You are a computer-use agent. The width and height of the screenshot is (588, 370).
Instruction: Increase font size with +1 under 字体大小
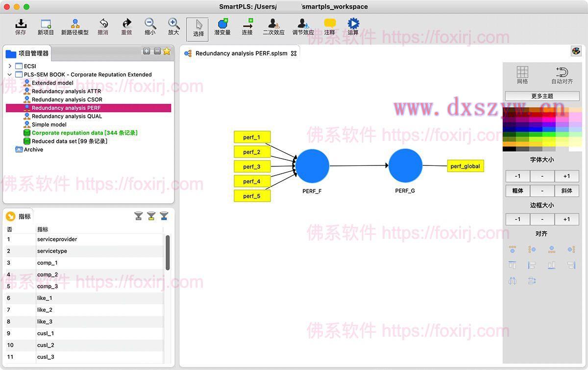point(566,176)
